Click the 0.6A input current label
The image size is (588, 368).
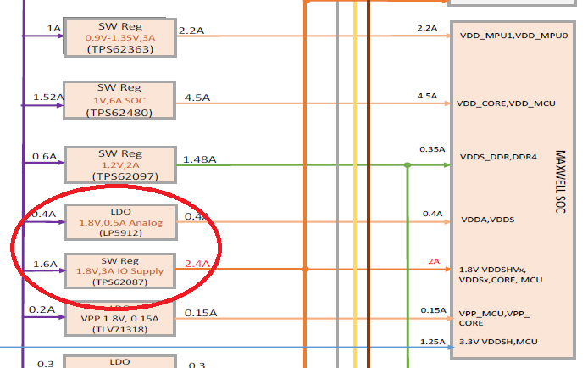click(x=44, y=156)
